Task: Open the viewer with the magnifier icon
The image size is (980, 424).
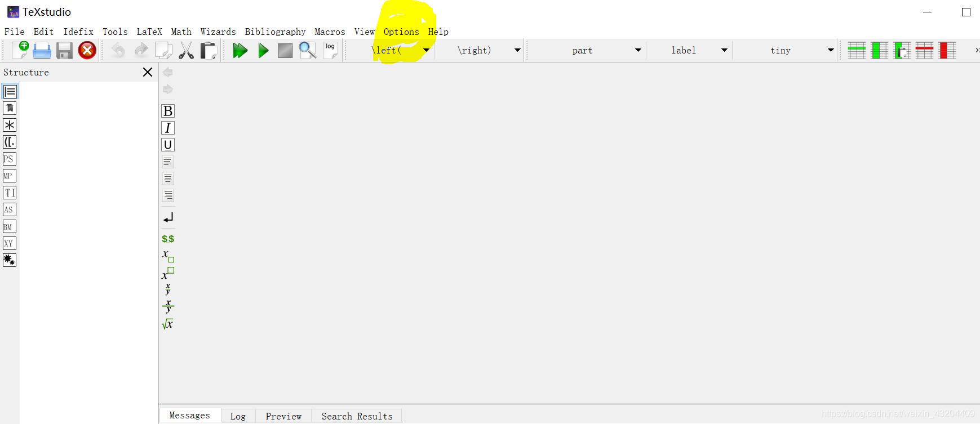Action: point(308,51)
